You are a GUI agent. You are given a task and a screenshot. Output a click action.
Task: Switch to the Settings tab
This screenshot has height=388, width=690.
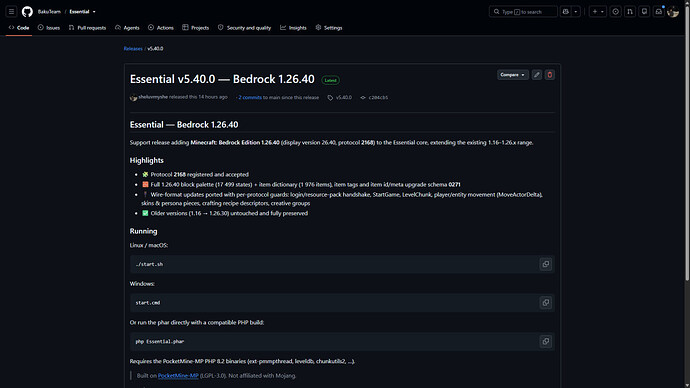[329, 28]
